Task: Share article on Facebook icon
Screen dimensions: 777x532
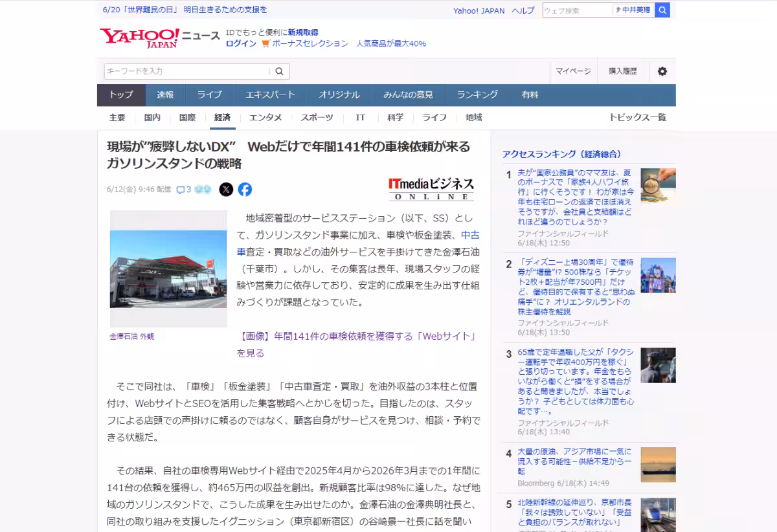Action: click(245, 190)
